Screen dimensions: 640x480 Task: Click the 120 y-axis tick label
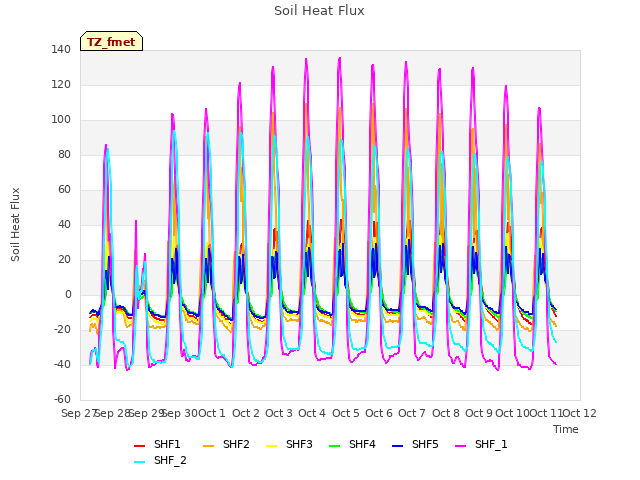tap(61, 84)
